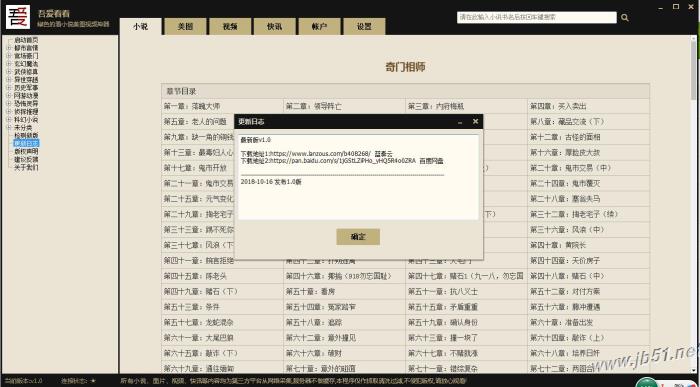Click the 章节目录 table header
The height and width of the screenshot is (387, 700).
405,91
